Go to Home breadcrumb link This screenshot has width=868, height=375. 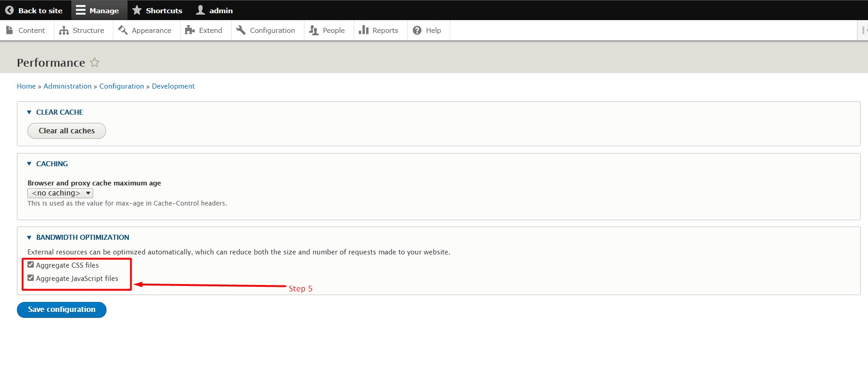tap(26, 86)
